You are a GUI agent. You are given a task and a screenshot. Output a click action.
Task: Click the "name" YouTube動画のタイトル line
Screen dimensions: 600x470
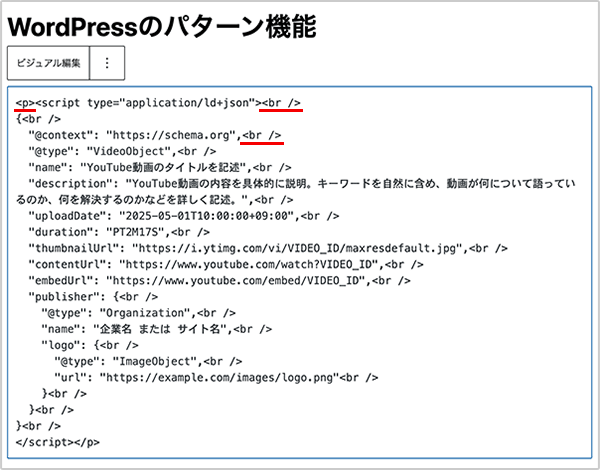point(160,168)
